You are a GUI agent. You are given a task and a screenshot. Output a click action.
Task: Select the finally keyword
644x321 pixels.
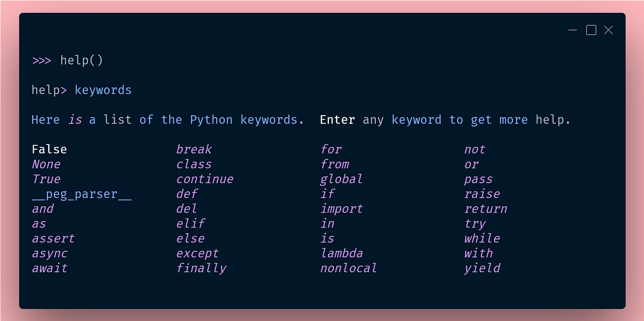click(x=201, y=268)
